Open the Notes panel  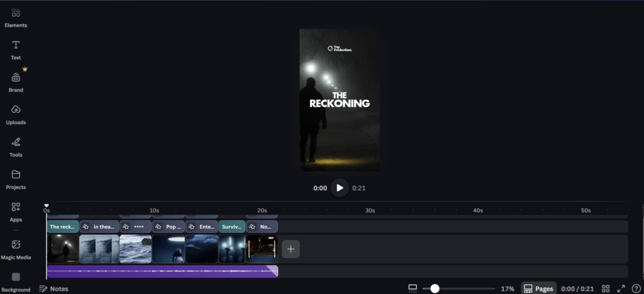click(54, 289)
